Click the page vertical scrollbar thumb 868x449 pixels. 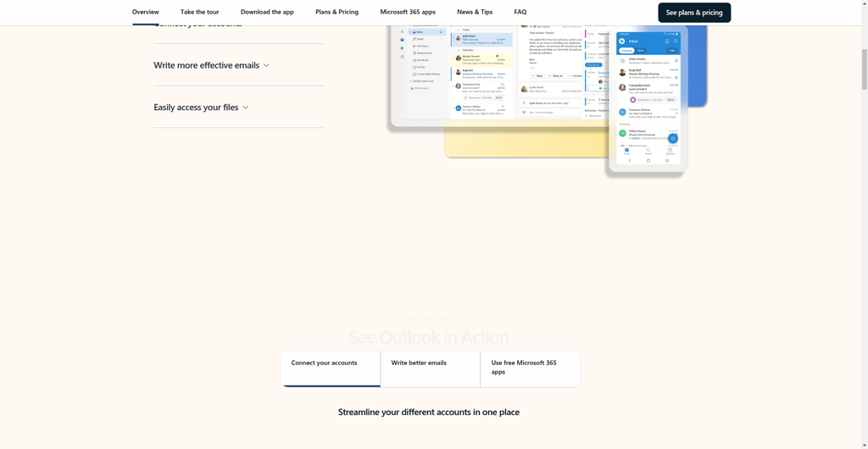(x=864, y=69)
